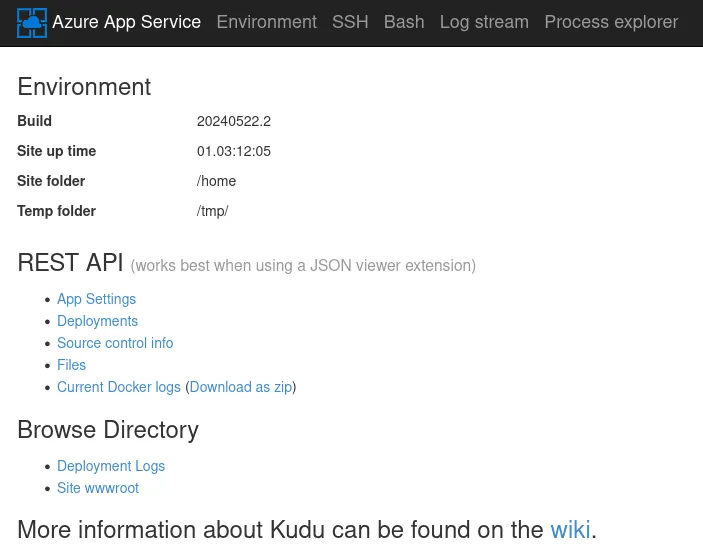View Current Docker logs

click(119, 387)
